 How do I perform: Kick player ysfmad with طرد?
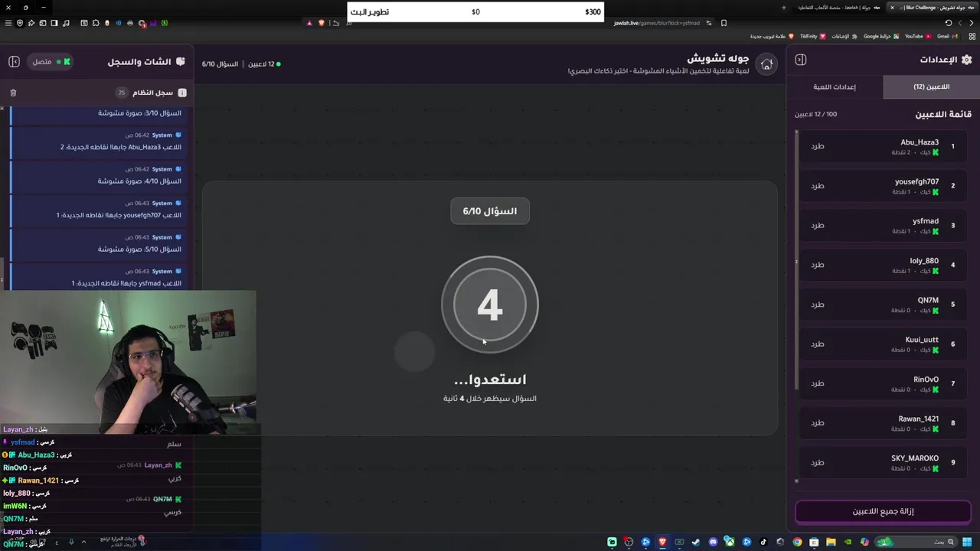(818, 225)
